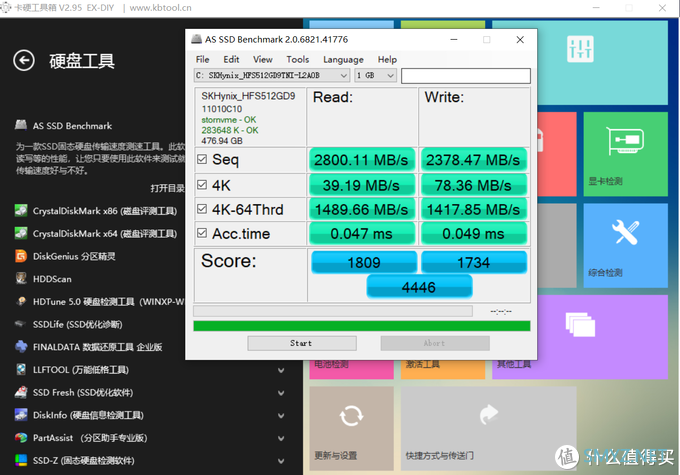Open HDTune 5.0 icon in tool list
Screen dimensions: 680x475
(x=21, y=301)
